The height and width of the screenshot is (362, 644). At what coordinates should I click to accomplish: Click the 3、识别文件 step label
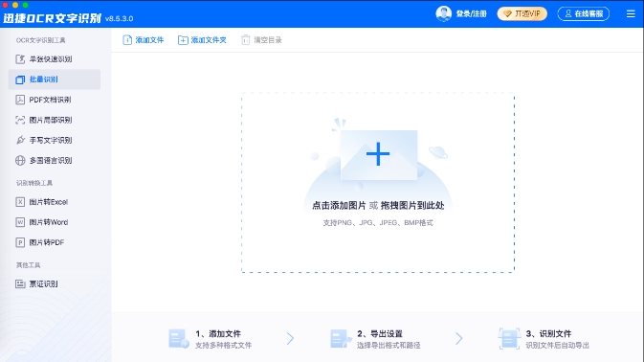pos(548,333)
